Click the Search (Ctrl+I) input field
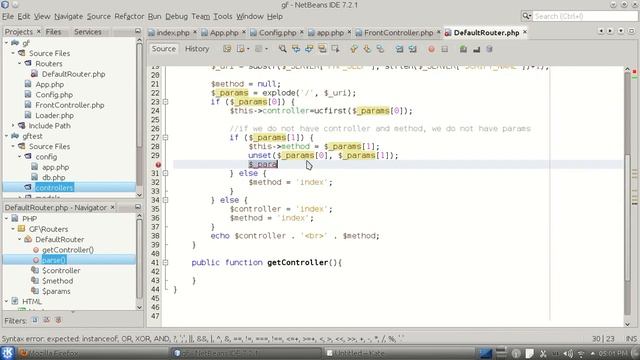640x360 pixels. pyautogui.click(x=585, y=16)
